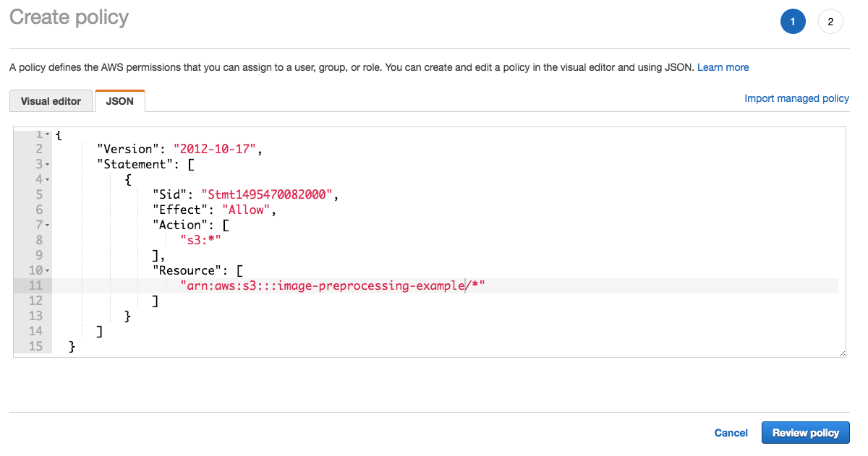Click the Version date "2012-10-17"
868x456 pixels.
(x=216, y=149)
